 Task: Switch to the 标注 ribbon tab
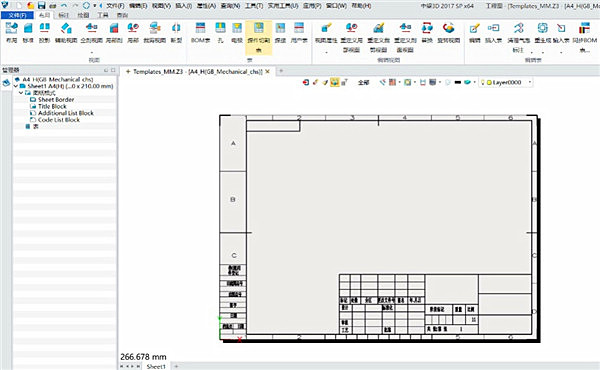(x=64, y=15)
